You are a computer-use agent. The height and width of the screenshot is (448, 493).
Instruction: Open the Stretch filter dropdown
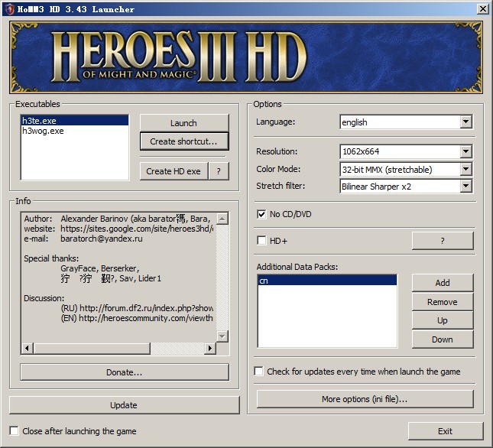coord(465,186)
